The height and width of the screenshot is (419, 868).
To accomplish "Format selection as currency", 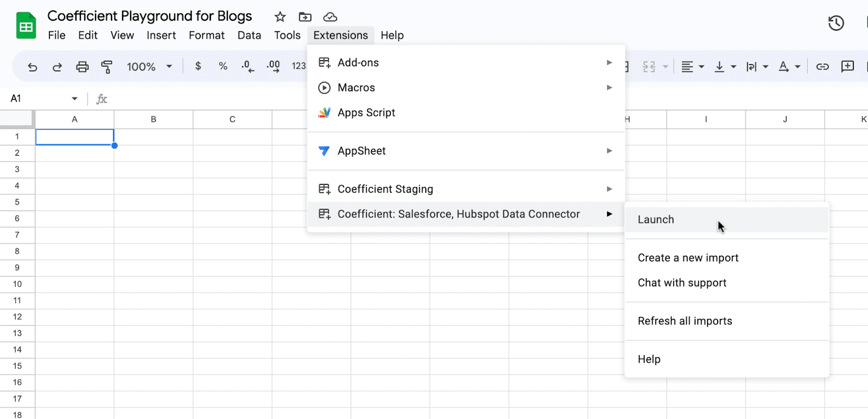I will click(198, 66).
